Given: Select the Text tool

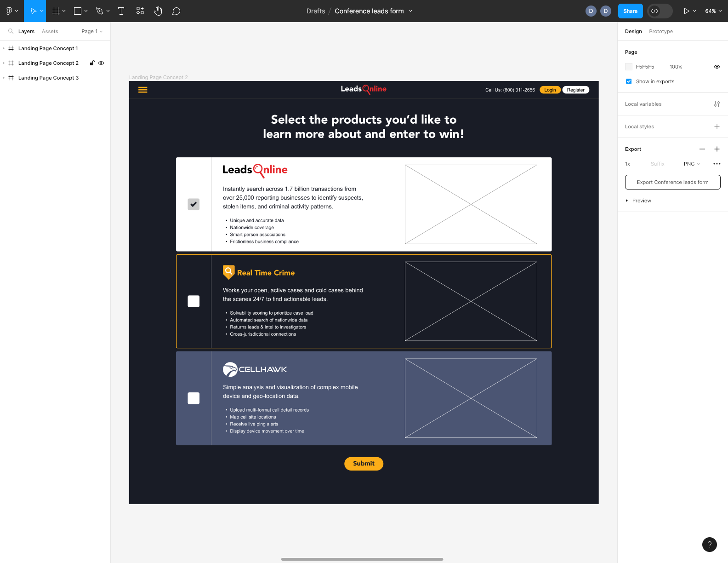Looking at the screenshot, I should (x=121, y=11).
